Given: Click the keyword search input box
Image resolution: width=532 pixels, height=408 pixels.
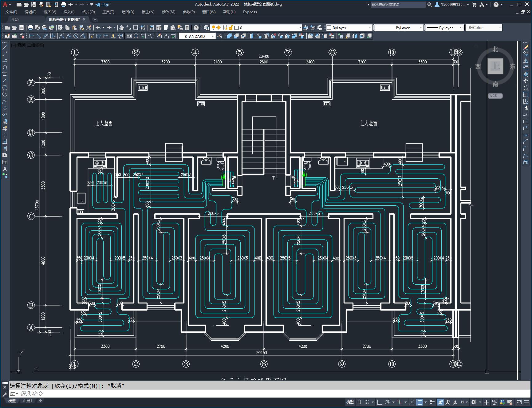Looking at the screenshot, I should 398,4.
